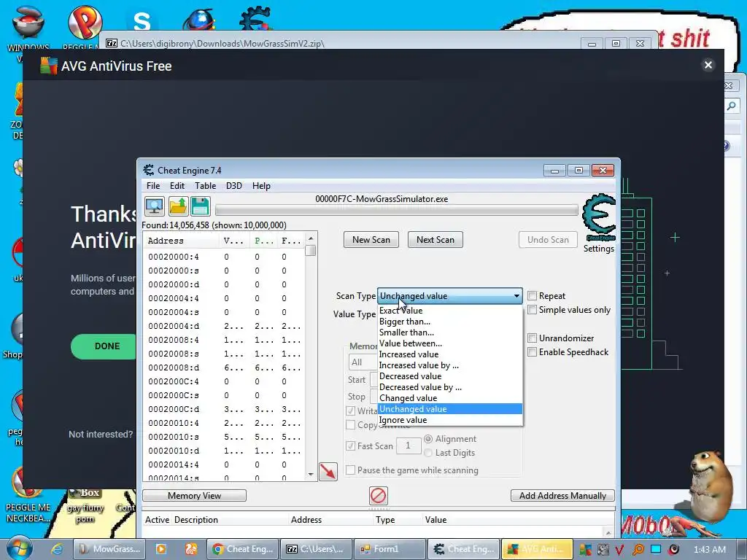Click the red no-entry clear list icon
This screenshot has width=747, height=560.
(x=379, y=496)
